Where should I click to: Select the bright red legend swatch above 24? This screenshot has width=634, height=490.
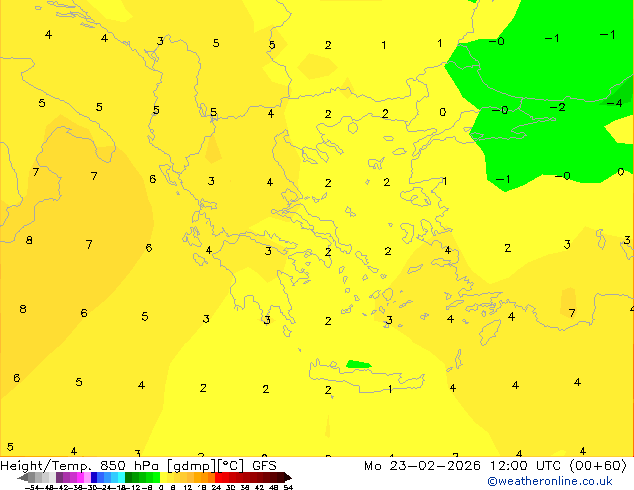218,477
